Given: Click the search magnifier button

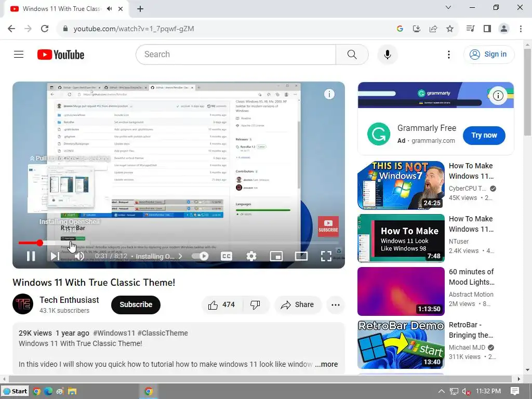Looking at the screenshot, I should tap(352, 54).
